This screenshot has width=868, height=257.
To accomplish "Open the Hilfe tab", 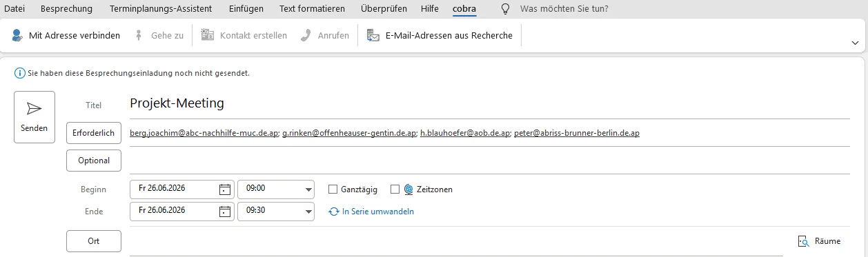I will [x=429, y=9].
